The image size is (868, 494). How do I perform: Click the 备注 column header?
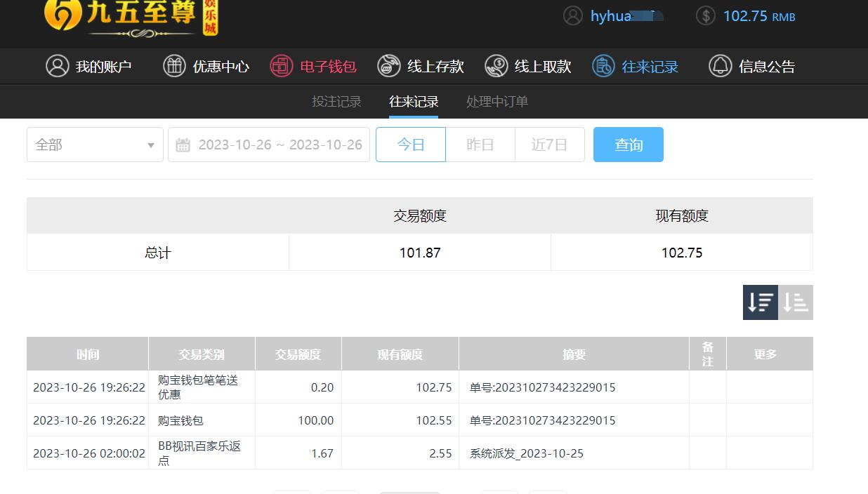tap(708, 354)
